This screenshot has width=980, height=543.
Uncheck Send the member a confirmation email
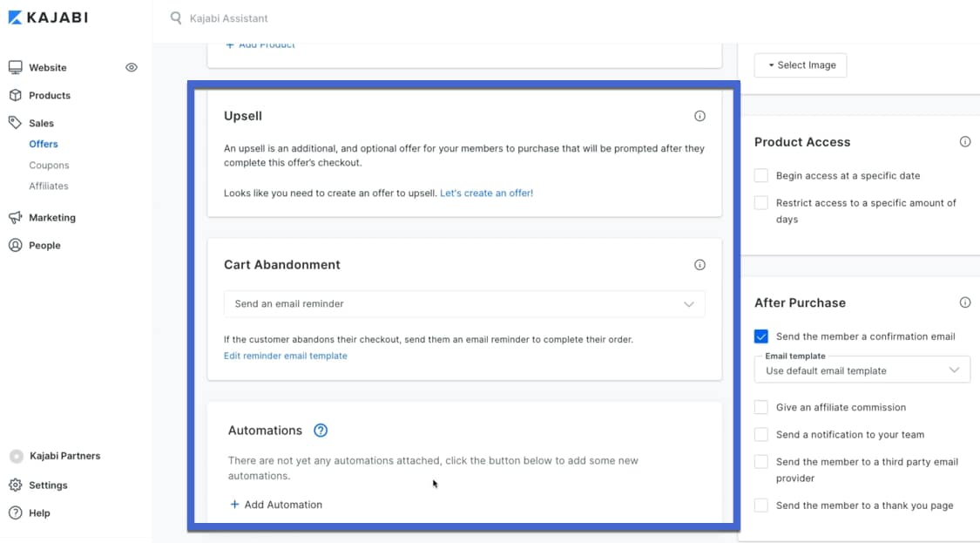761,336
